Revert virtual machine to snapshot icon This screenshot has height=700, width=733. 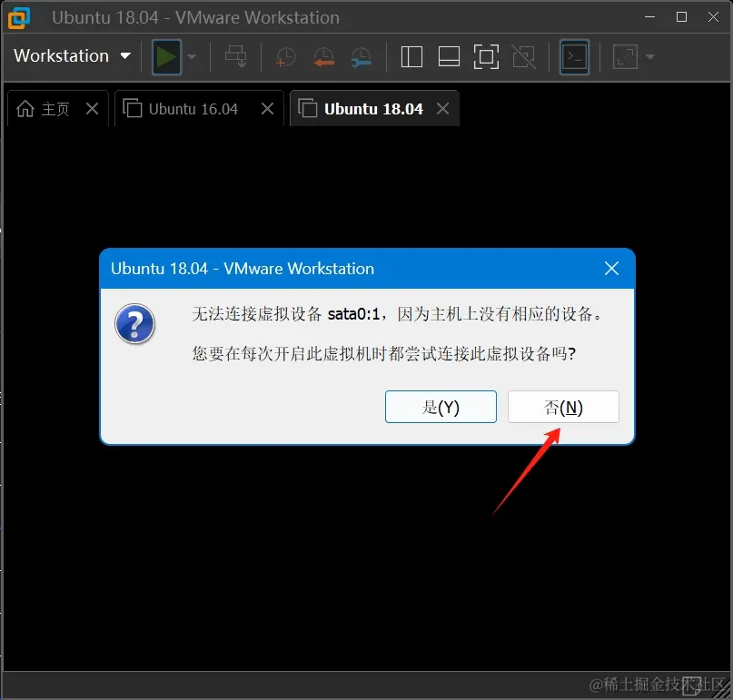(323, 57)
